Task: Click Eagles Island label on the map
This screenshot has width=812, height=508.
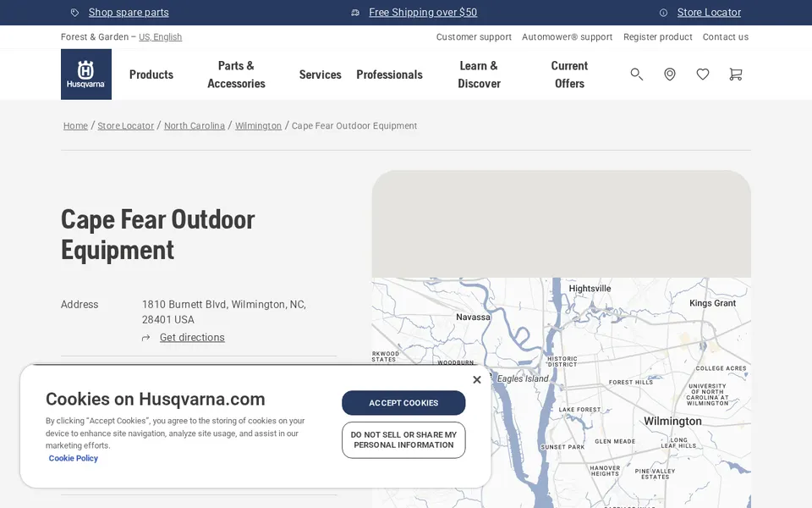Action: (x=523, y=379)
